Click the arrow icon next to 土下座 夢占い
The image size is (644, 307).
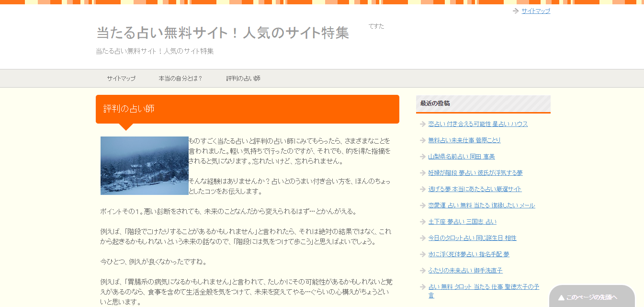[x=422, y=222]
